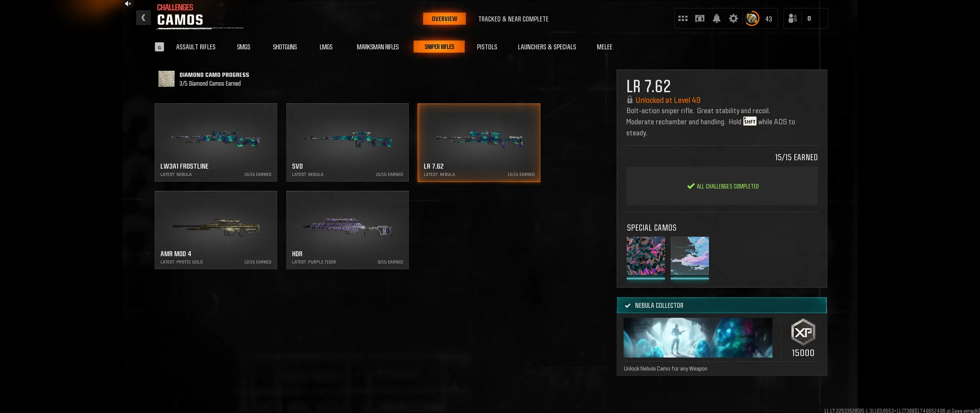The width and height of the screenshot is (980, 413).
Task: Open the settings gear icon
Action: pos(733,18)
